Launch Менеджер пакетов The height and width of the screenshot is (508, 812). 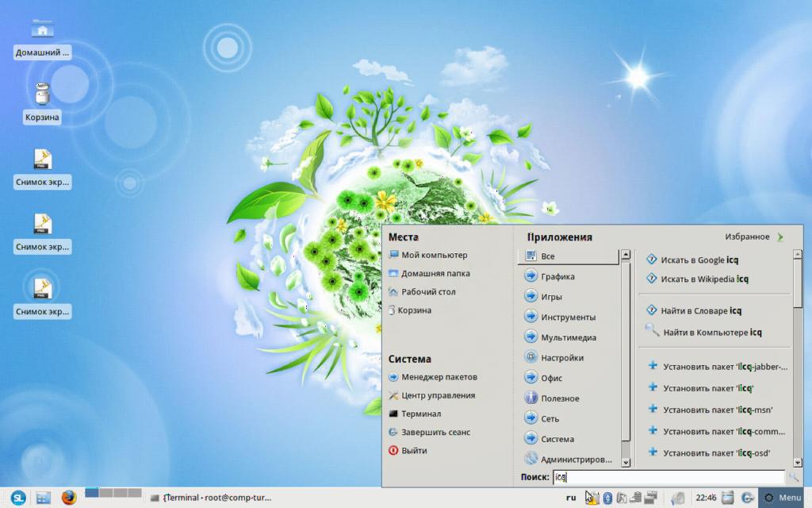click(433, 377)
